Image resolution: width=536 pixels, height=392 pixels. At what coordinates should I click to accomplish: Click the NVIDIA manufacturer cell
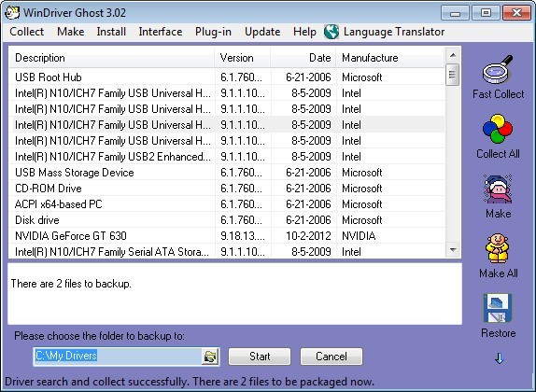click(359, 236)
